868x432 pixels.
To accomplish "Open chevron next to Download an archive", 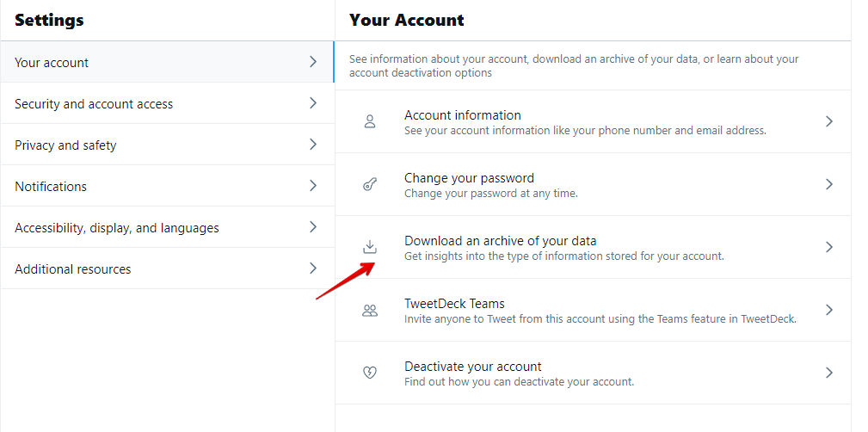I will click(829, 247).
